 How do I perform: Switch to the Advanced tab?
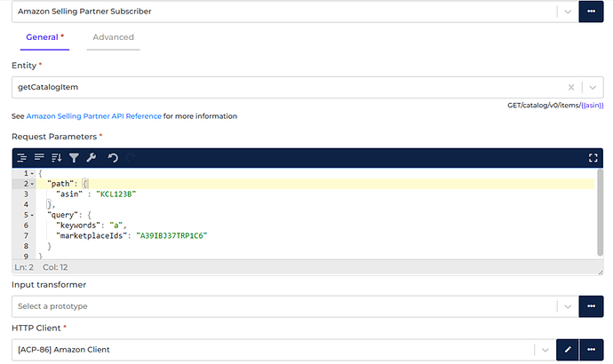coord(113,37)
